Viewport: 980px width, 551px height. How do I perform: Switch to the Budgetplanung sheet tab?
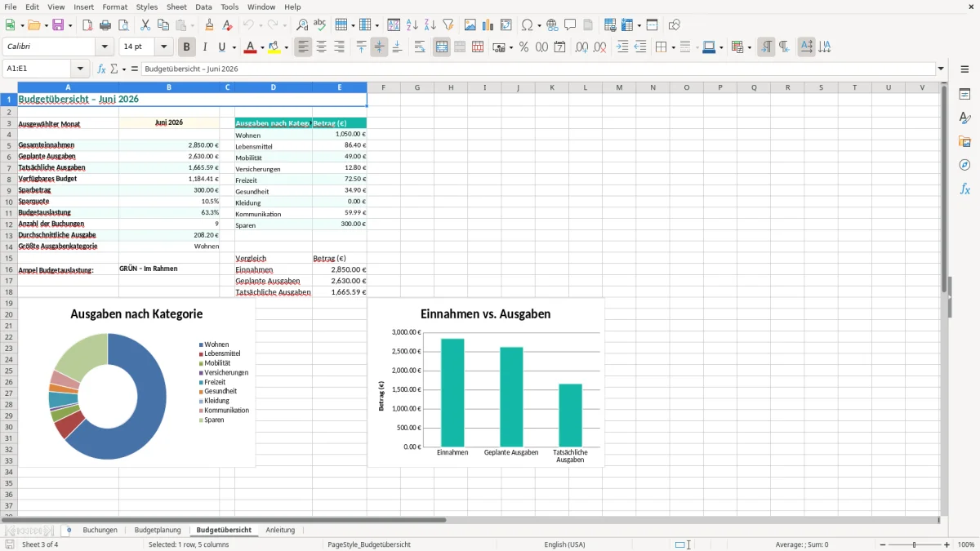pos(158,531)
